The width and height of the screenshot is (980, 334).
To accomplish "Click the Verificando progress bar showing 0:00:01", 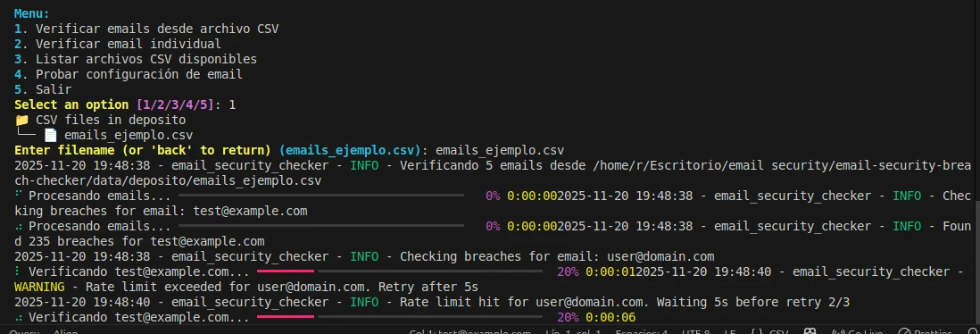I will point(399,271).
